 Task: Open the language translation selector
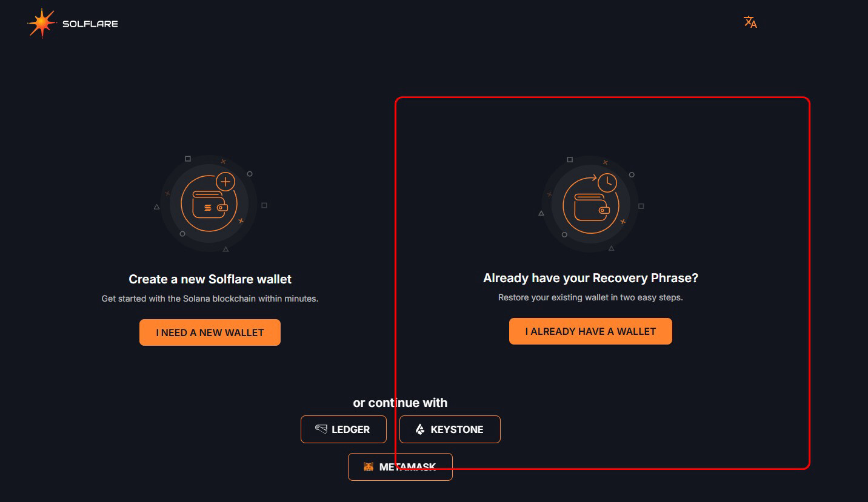(750, 22)
